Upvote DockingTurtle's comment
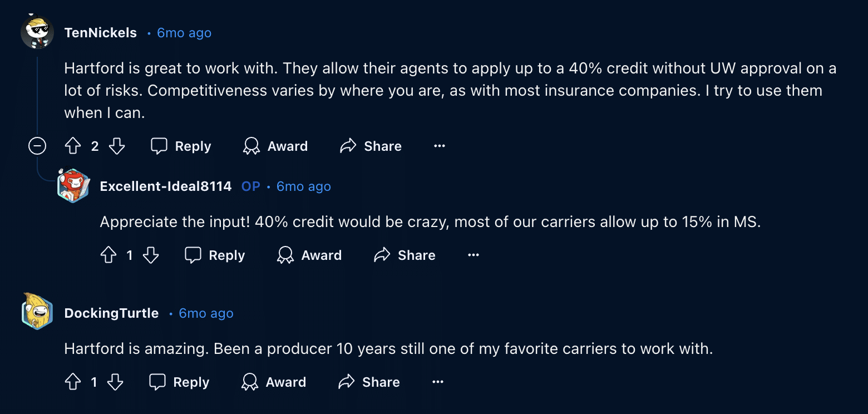 (x=73, y=382)
